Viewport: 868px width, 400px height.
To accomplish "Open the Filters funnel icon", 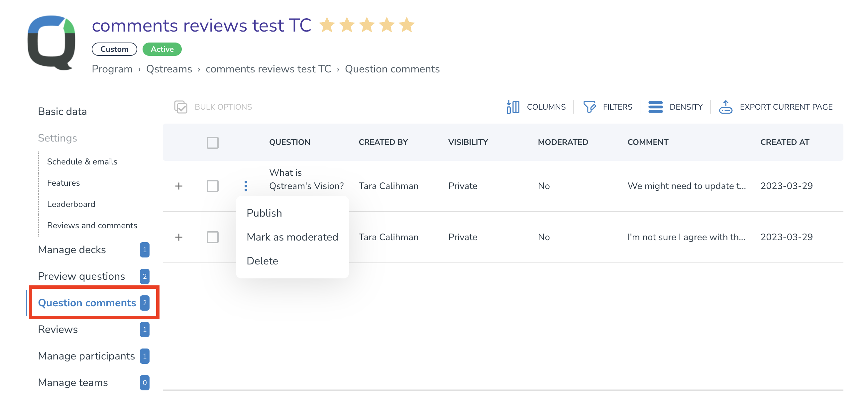I will point(589,107).
